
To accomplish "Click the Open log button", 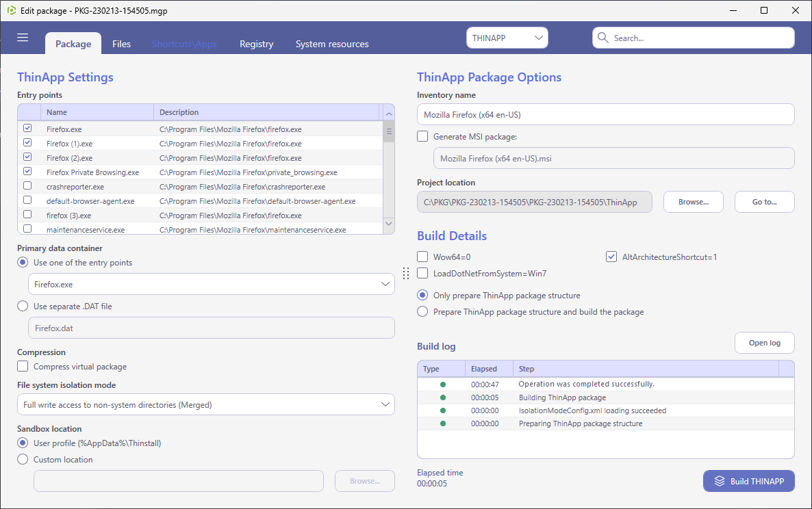I will 764,343.
